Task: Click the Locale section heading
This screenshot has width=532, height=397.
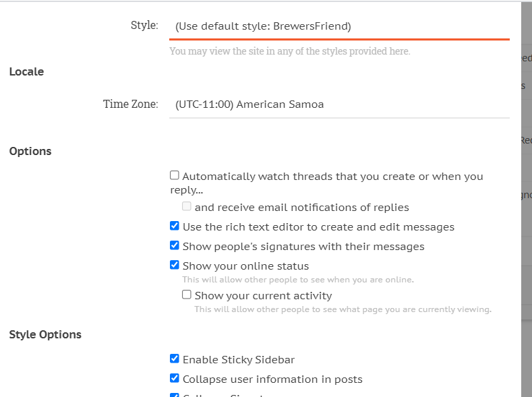Action: click(26, 71)
